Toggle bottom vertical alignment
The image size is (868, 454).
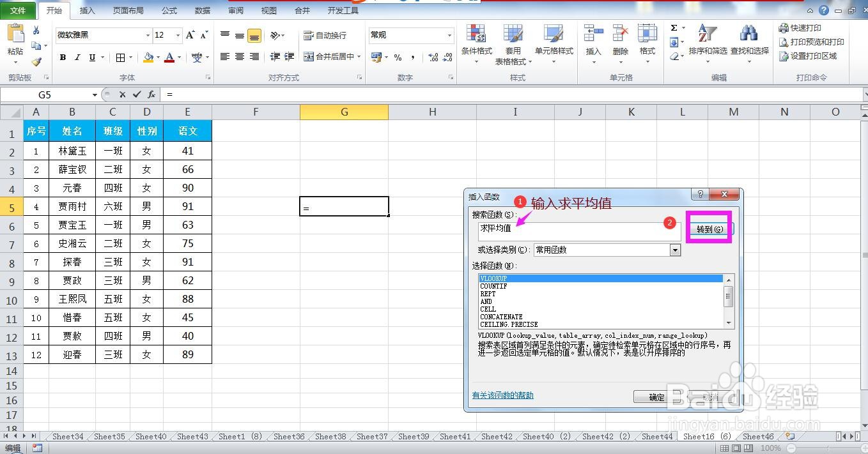pyautogui.click(x=254, y=36)
